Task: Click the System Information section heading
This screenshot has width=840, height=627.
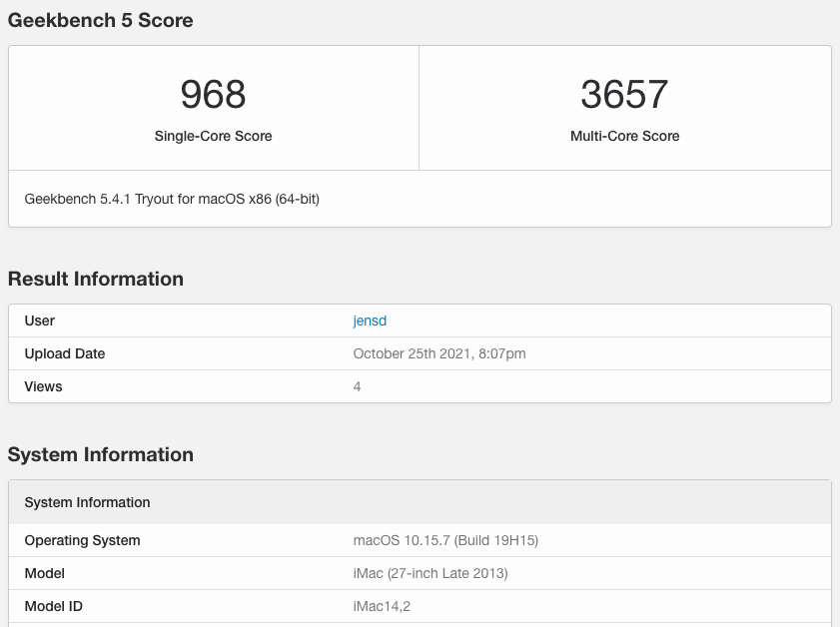Action: [x=101, y=455]
